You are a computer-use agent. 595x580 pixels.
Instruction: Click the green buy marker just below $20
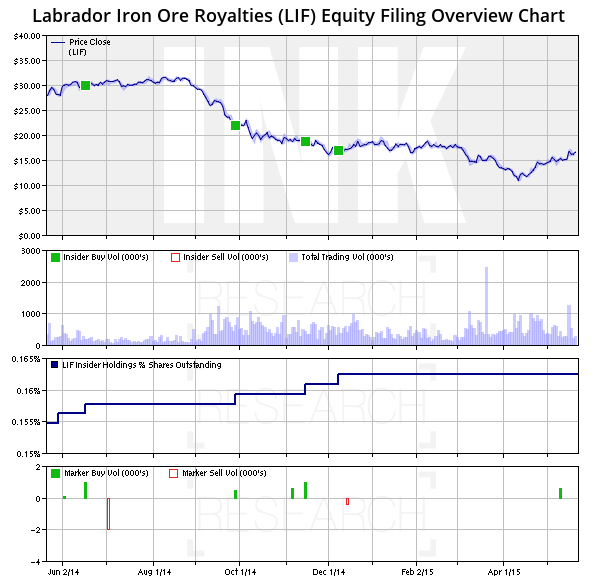(305, 142)
